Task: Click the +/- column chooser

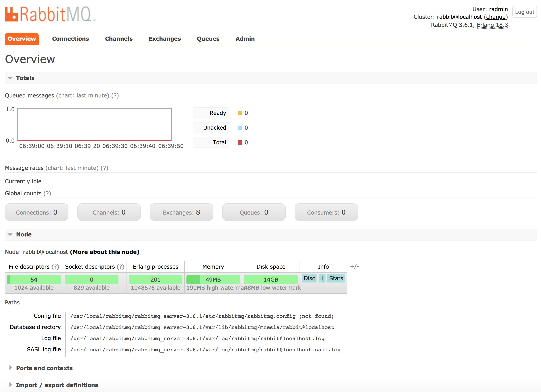Action: coord(355,267)
